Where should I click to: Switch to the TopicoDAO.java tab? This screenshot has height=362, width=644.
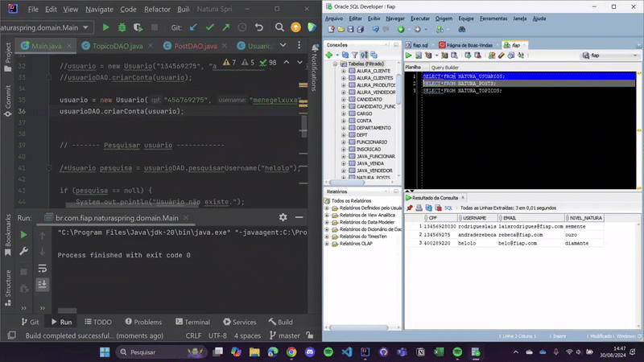tap(118, 47)
